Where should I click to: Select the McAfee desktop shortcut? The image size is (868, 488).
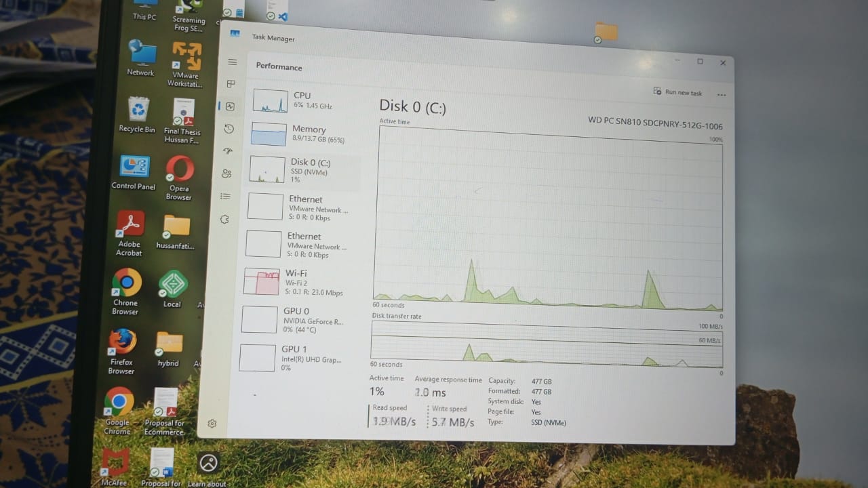114,468
